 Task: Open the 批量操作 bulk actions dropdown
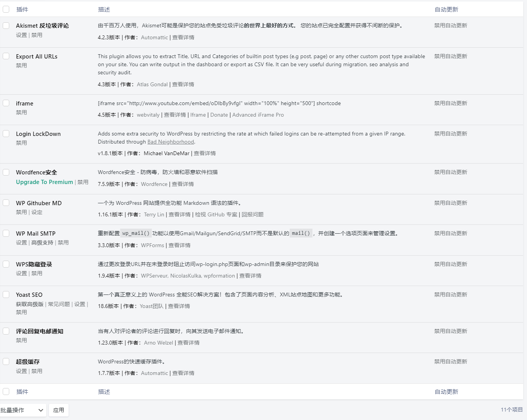pos(22,410)
